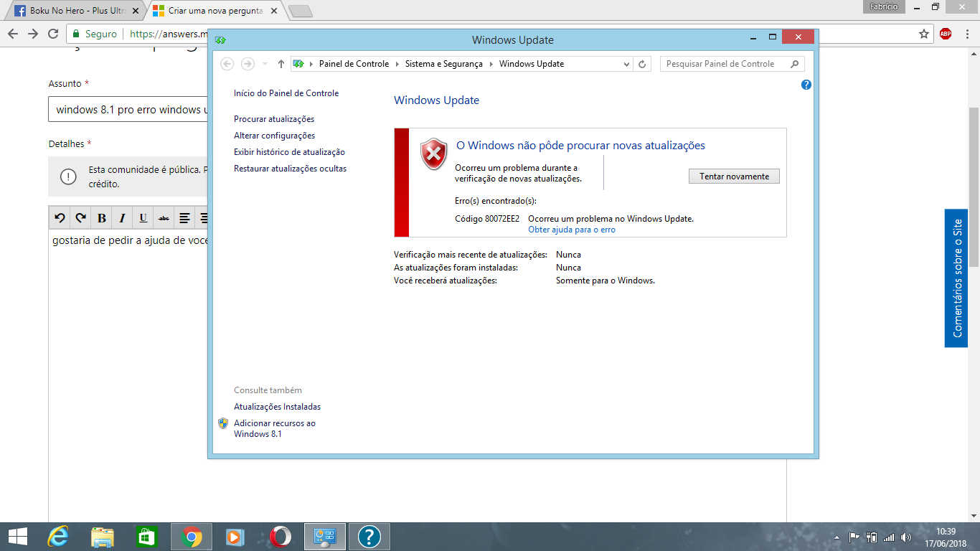Click Windows Update title bar icon
This screenshot has height=551, width=980.
point(220,40)
